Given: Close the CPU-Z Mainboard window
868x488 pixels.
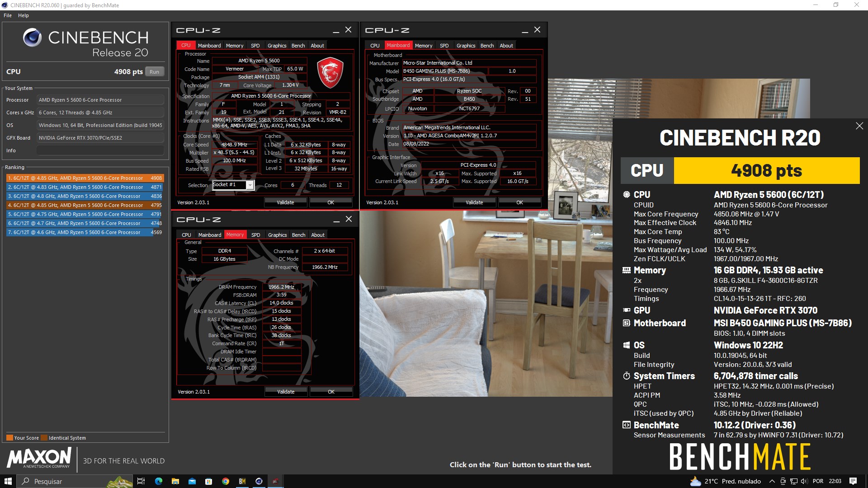Looking at the screenshot, I should (x=537, y=30).
